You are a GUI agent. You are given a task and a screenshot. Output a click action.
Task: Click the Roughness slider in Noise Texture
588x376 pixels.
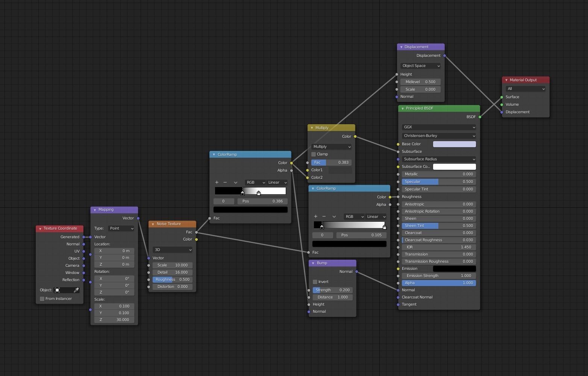click(x=173, y=280)
